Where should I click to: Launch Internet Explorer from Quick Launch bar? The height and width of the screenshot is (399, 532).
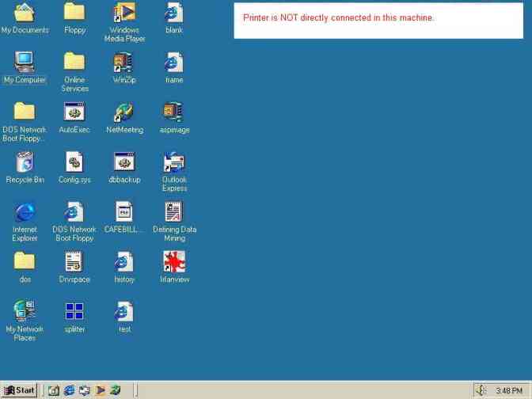click(69, 390)
